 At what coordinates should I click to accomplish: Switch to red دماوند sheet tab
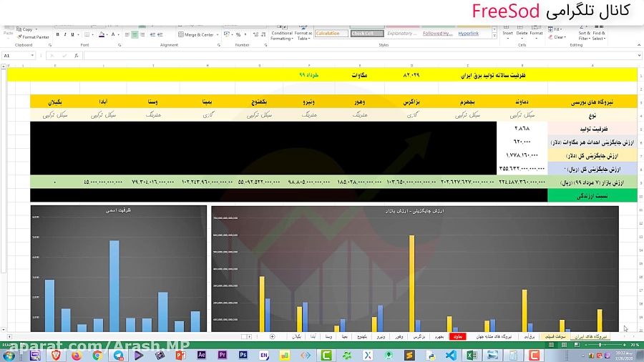coord(457,336)
